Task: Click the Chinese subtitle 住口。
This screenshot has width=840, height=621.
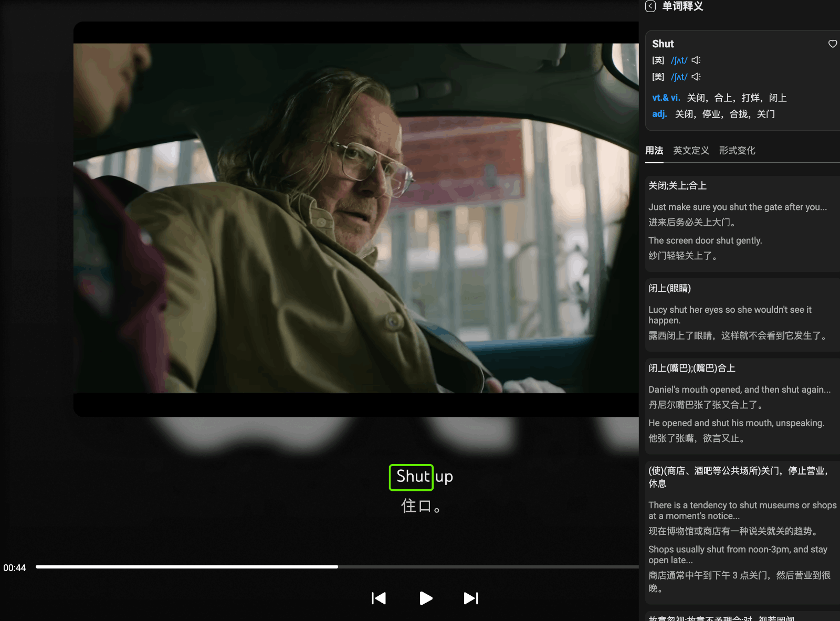Action: tap(421, 506)
